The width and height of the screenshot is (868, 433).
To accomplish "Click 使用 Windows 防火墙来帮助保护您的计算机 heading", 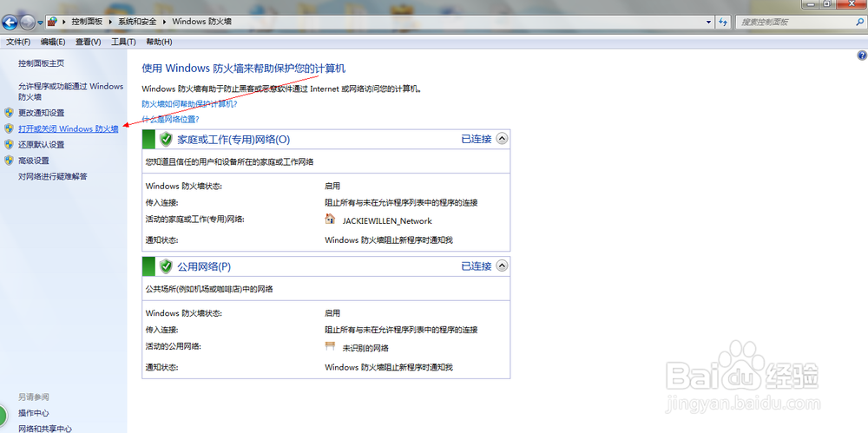I will [x=244, y=69].
